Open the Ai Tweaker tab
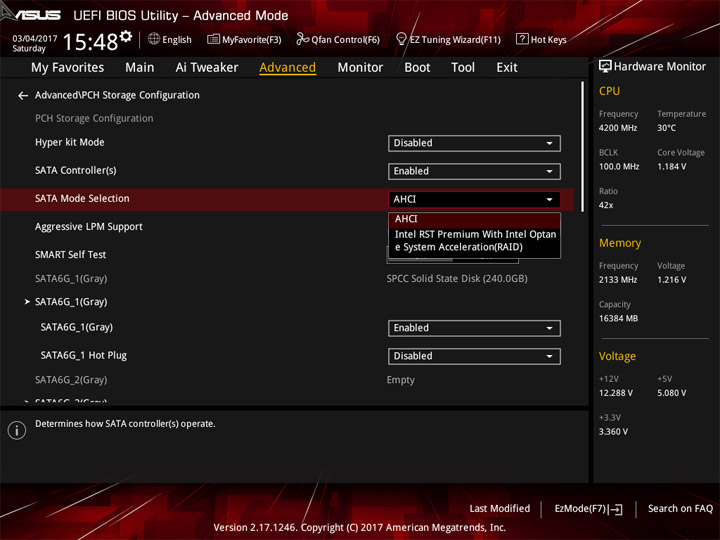 [x=207, y=68]
